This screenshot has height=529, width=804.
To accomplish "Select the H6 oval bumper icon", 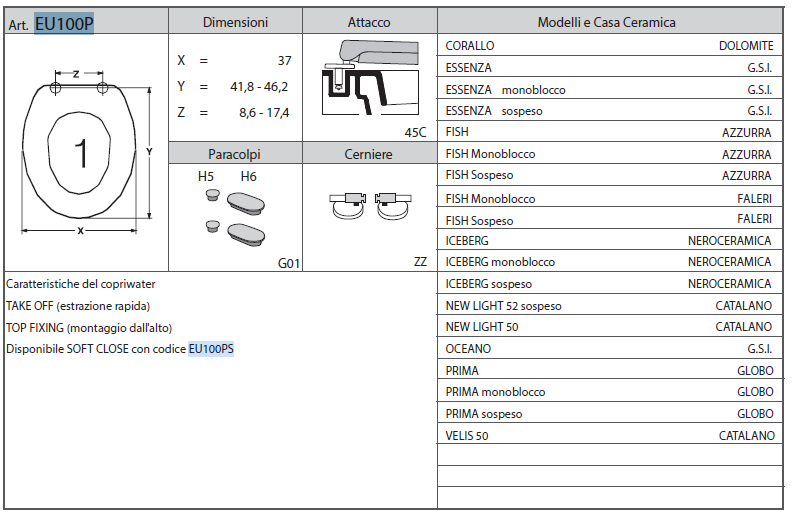I will [x=246, y=204].
